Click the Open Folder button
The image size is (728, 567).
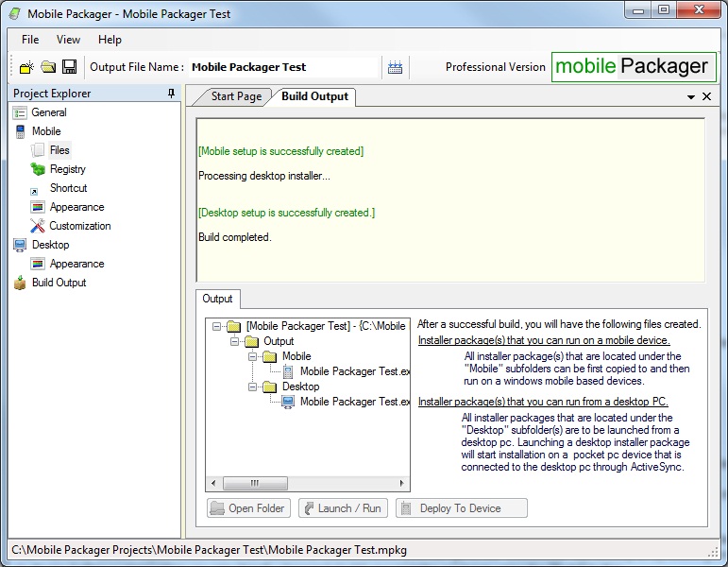[x=248, y=508]
